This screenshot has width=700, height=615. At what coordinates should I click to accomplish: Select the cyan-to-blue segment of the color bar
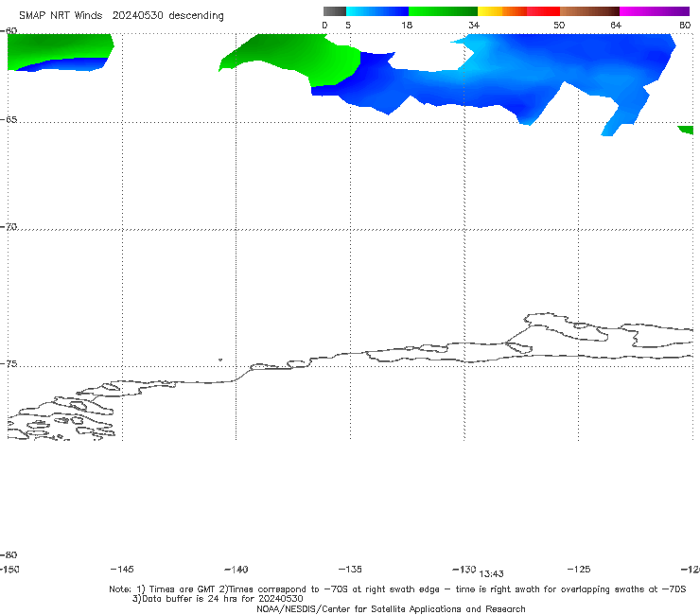click(x=377, y=11)
